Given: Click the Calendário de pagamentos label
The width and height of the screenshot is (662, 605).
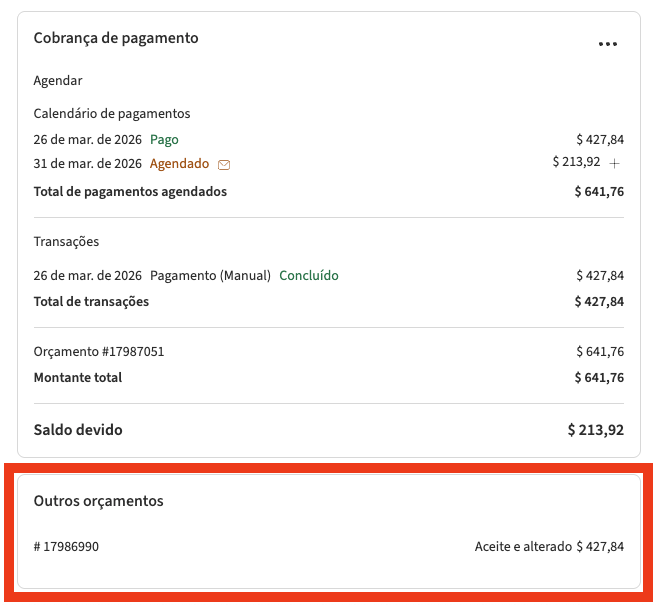Looking at the screenshot, I should point(112,113).
